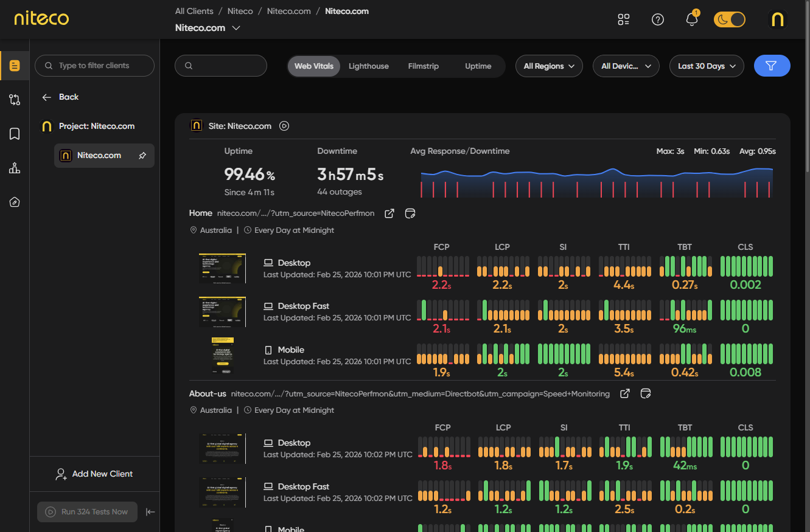Open the All Devices dropdown
The image size is (810, 532).
pyautogui.click(x=626, y=66)
